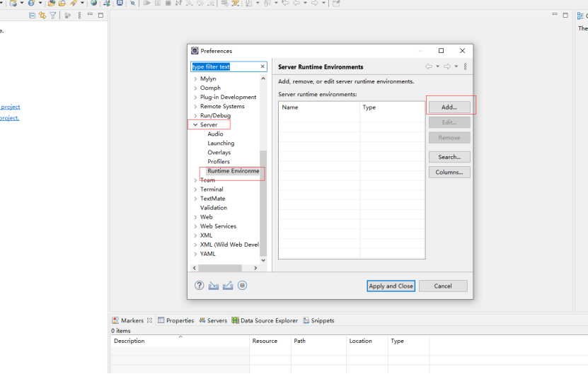The height and width of the screenshot is (374, 588).
Task: Click the tree's scroll-up arrow
Action: (263, 78)
